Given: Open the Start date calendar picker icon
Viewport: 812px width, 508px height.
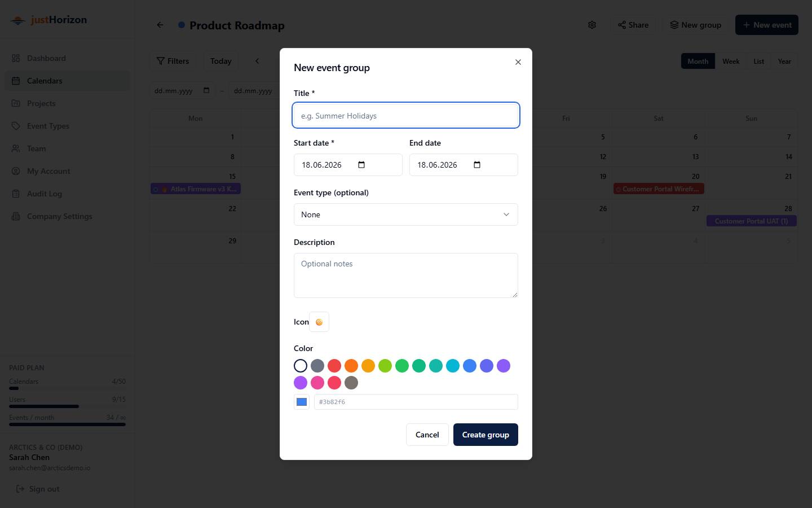Looking at the screenshot, I should click(x=361, y=165).
